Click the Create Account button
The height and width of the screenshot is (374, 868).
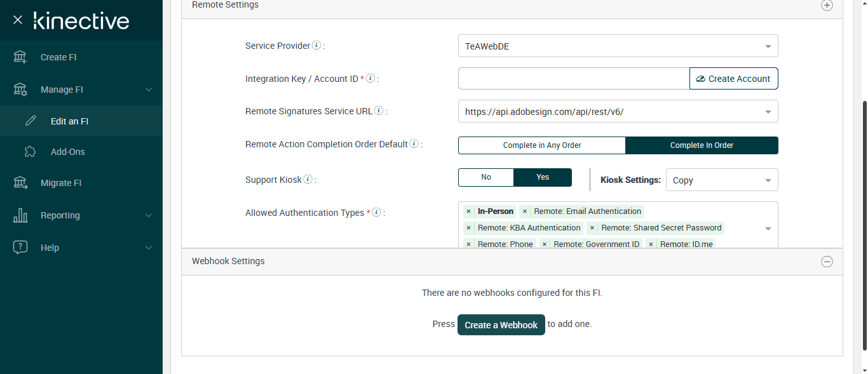[733, 79]
